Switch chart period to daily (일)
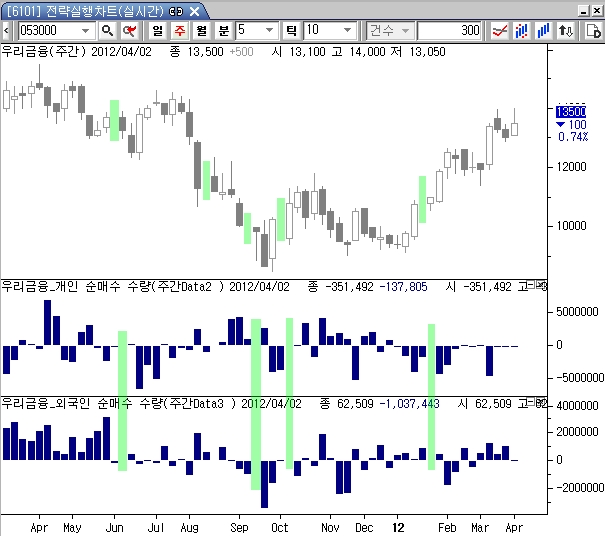The width and height of the screenshot is (605, 536). point(158,31)
